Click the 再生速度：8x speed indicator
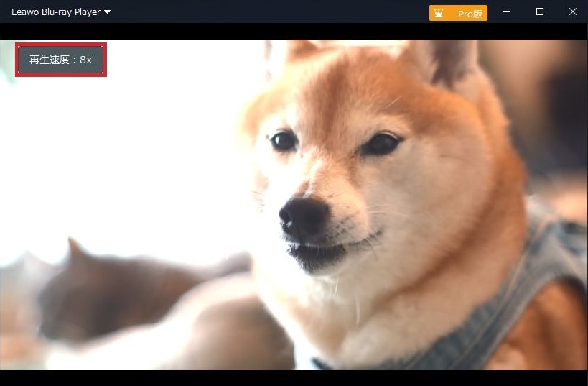This screenshot has height=386, width=588. [61, 60]
